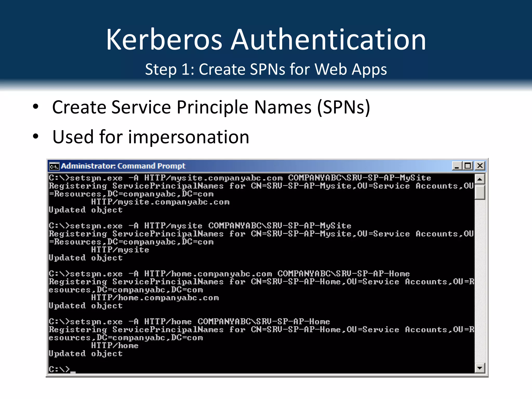Click the setspn.exe HTTP/home short-name command
The width and height of the screenshot is (532, 399).
click(x=189, y=322)
